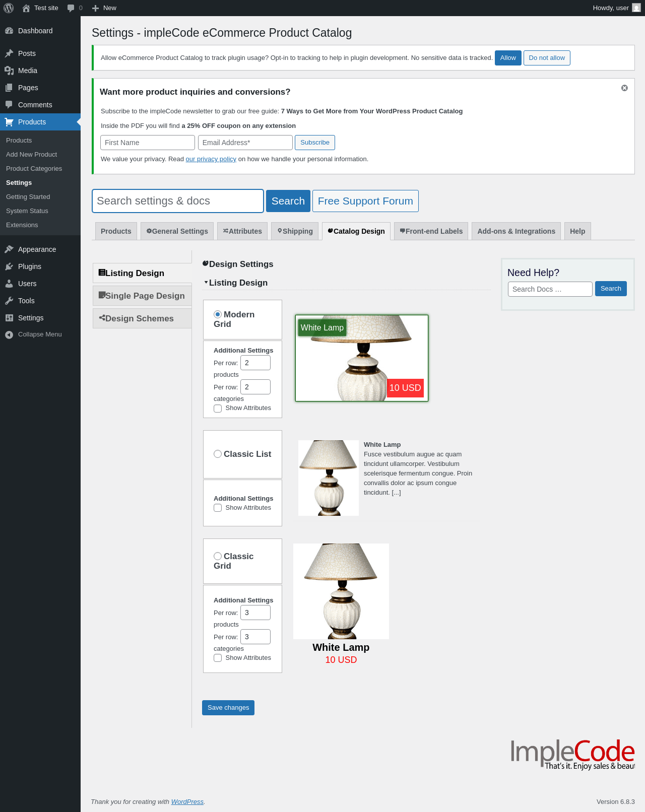The width and height of the screenshot is (645, 812).
Task: Click the Tools wrench icon
Action: coord(9,301)
